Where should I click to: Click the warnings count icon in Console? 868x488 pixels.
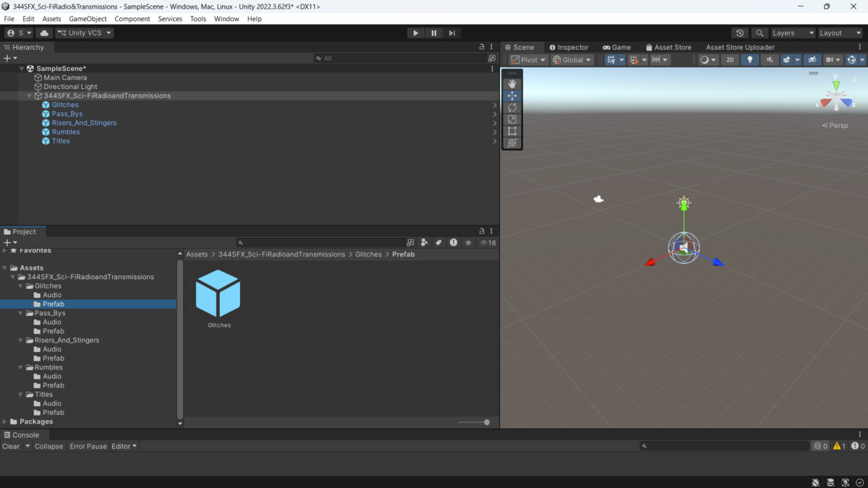click(x=839, y=446)
